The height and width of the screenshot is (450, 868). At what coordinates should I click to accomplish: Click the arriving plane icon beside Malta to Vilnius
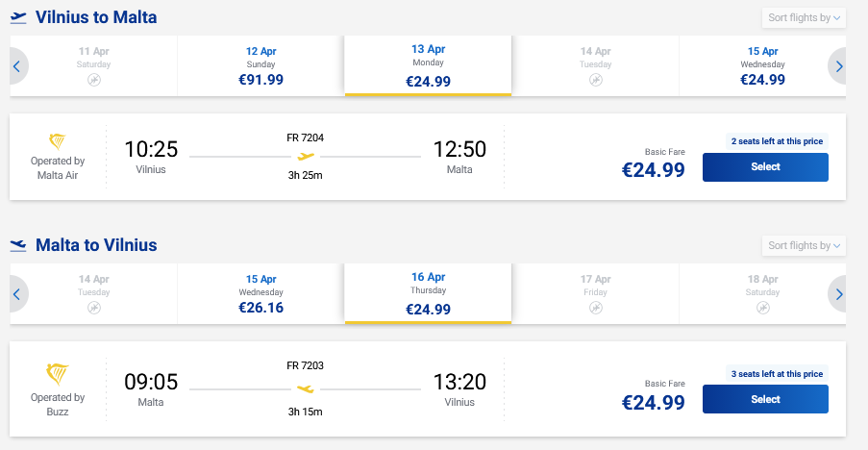pyautogui.click(x=18, y=245)
